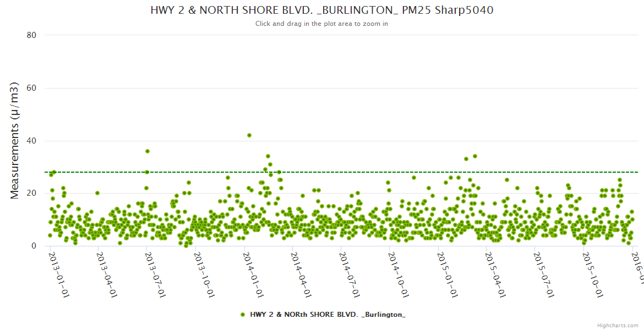644x330 pixels.
Task: Click the point at 26 after 2014-10-01
Action: 414,178
